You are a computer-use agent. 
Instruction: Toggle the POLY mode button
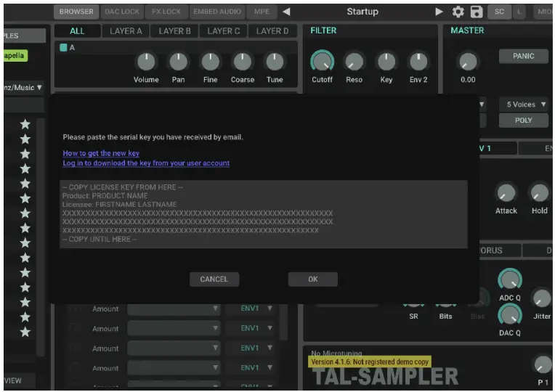[523, 121]
